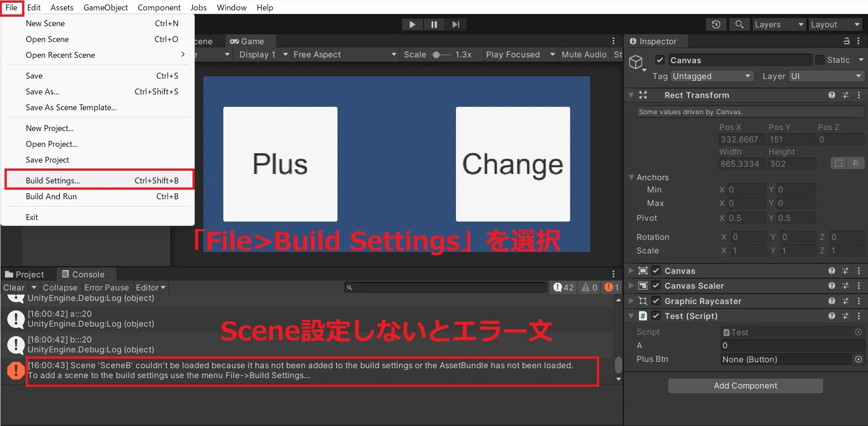Open Graphic Raycaster context menu dots

pyautogui.click(x=859, y=301)
